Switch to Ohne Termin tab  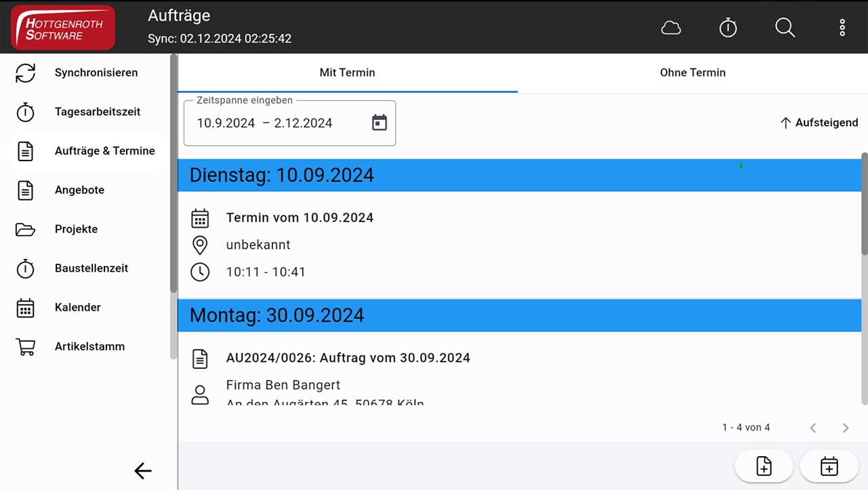point(693,73)
